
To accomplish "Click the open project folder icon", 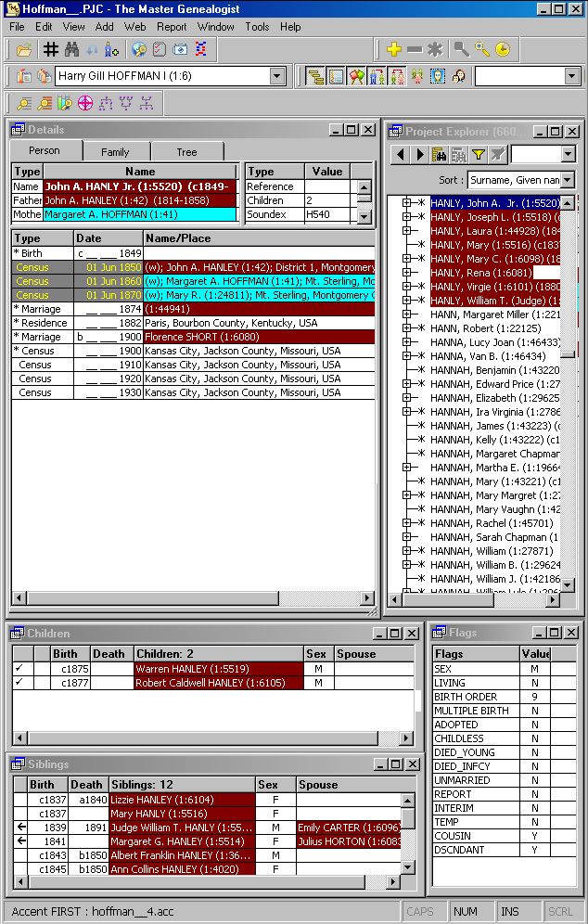I will pyautogui.click(x=24, y=50).
